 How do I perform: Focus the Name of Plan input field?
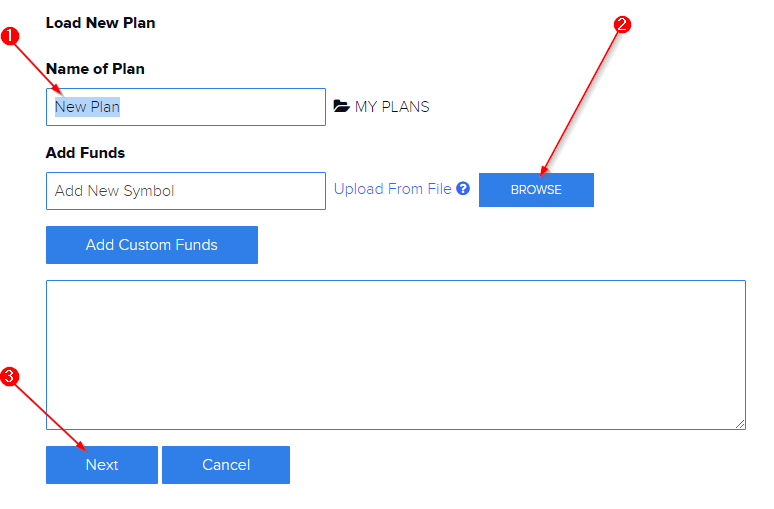[186, 107]
